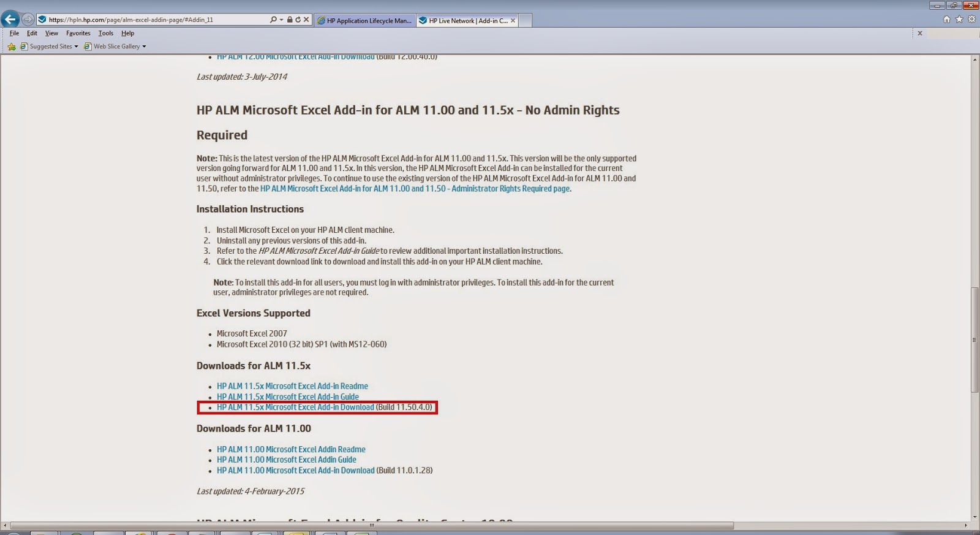
Task: Open HP ALM 11.00 Excel Addin Guide
Action: 287,460
